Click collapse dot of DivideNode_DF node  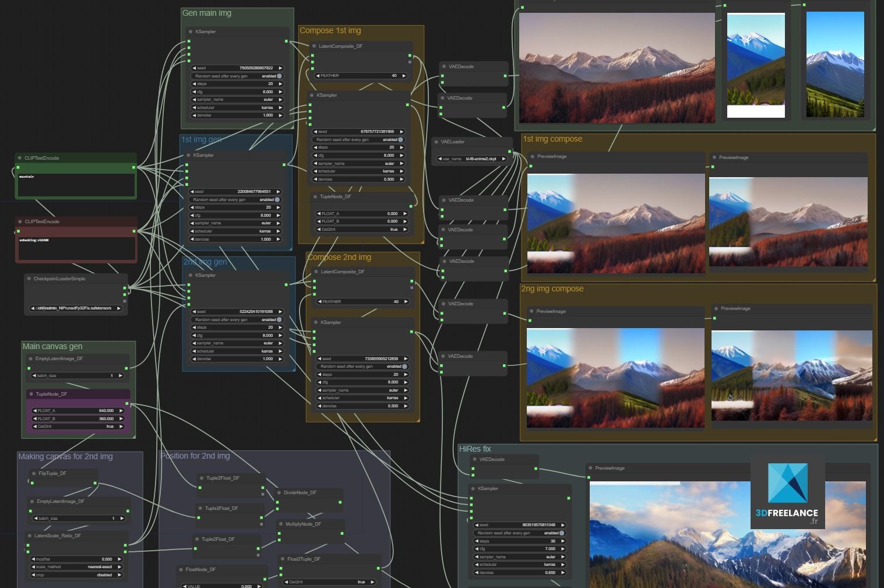(279, 492)
